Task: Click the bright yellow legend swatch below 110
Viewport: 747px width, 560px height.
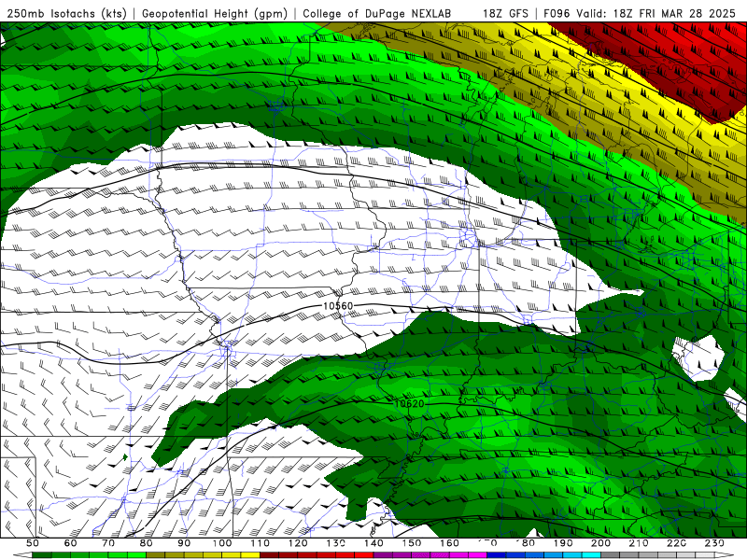Action: [250, 555]
